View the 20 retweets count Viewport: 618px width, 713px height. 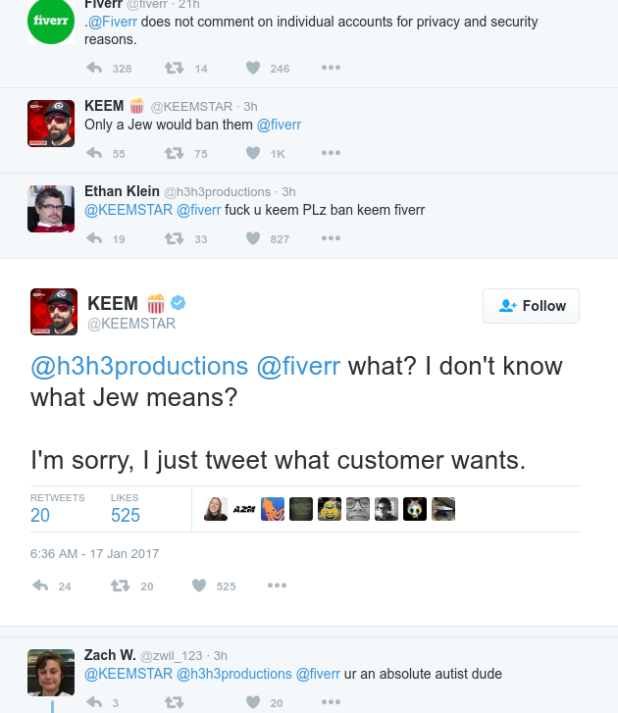(x=40, y=515)
